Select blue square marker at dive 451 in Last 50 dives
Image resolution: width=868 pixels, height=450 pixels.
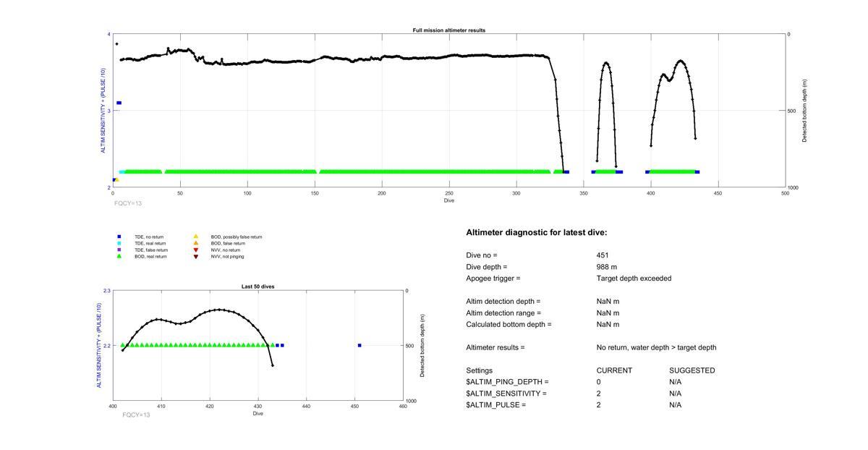359,345
